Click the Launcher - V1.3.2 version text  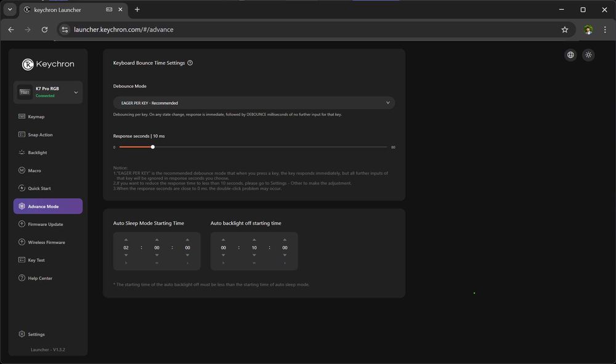tap(48, 349)
